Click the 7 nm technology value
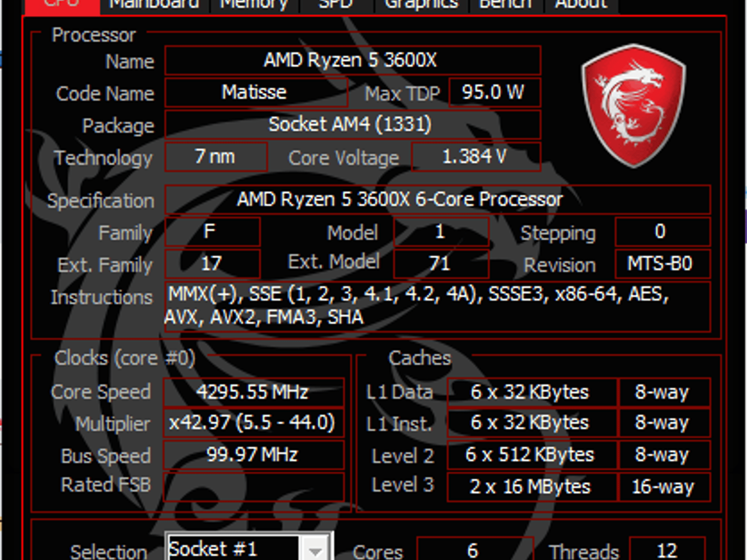The height and width of the screenshot is (560, 747). (x=216, y=157)
